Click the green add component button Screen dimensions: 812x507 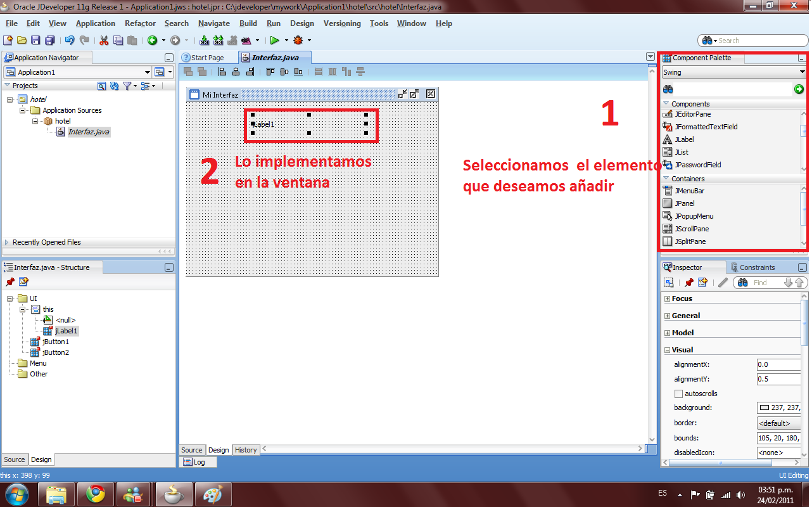click(x=799, y=89)
